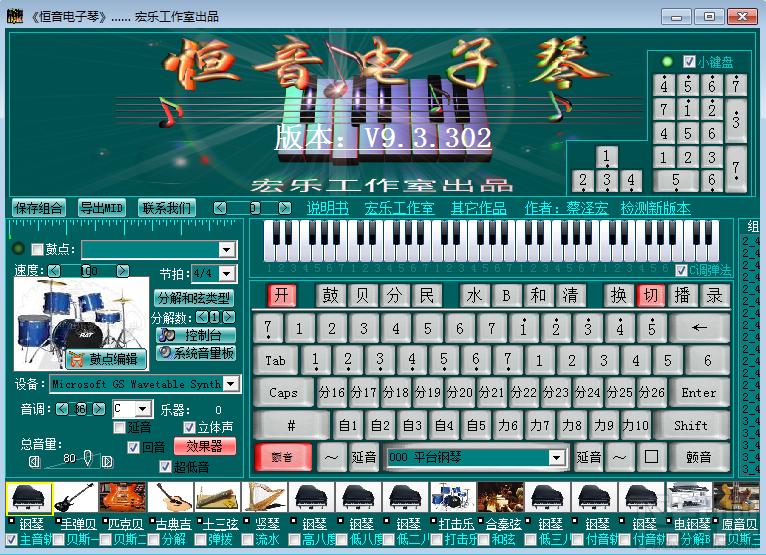The image size is (766, 555).
Task: Enable the 鼓点 drum beat checkbox
Action: pos(37,250)
